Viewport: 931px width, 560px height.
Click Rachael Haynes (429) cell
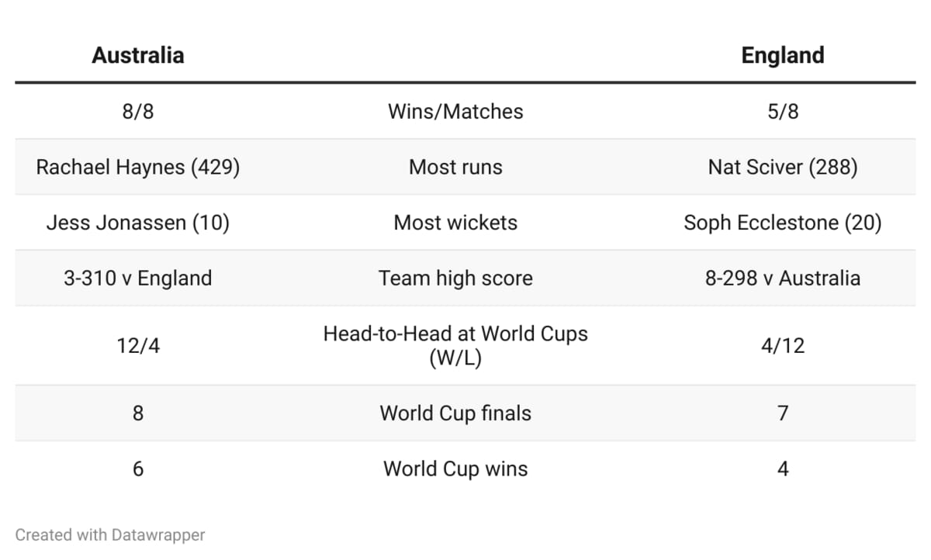tap(138, 167)
